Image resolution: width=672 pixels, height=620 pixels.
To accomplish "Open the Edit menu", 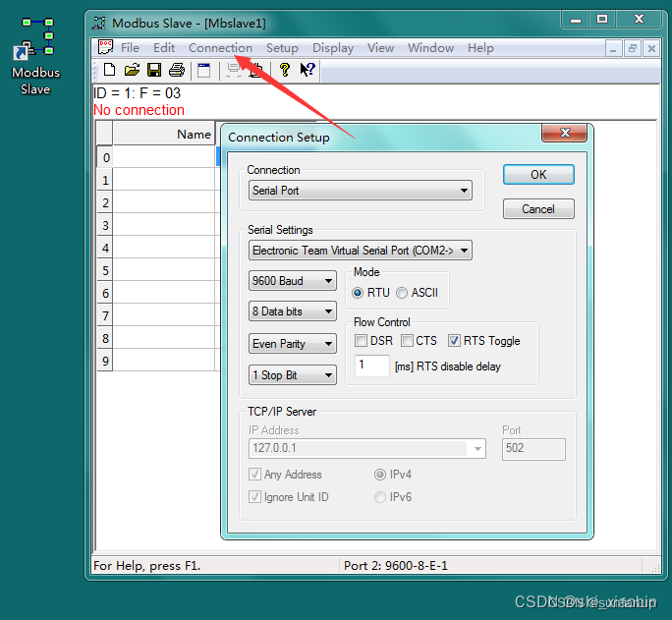I will pyautogui.click(x=164, y=48).
